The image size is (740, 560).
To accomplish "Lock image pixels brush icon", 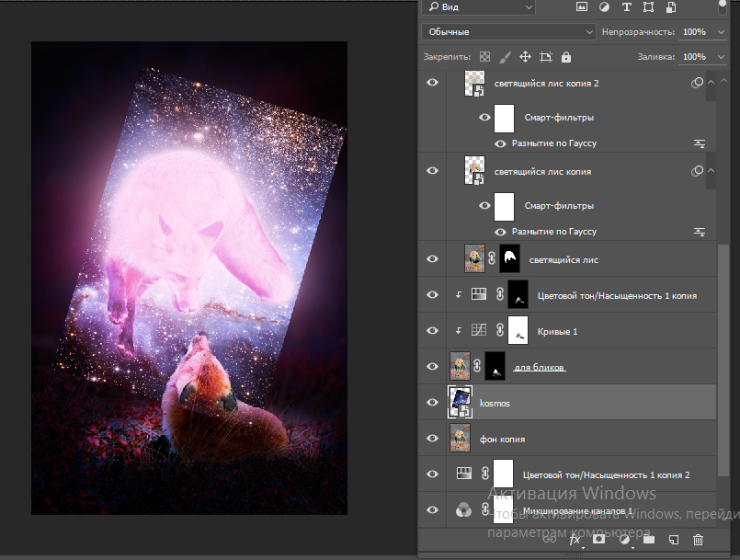I will click(x=505, y=57).
